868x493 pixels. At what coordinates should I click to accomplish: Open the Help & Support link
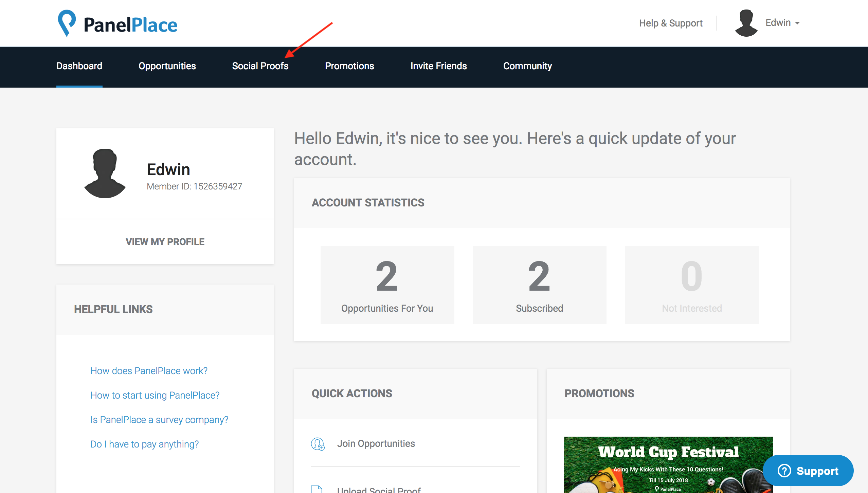coord(670,23)
